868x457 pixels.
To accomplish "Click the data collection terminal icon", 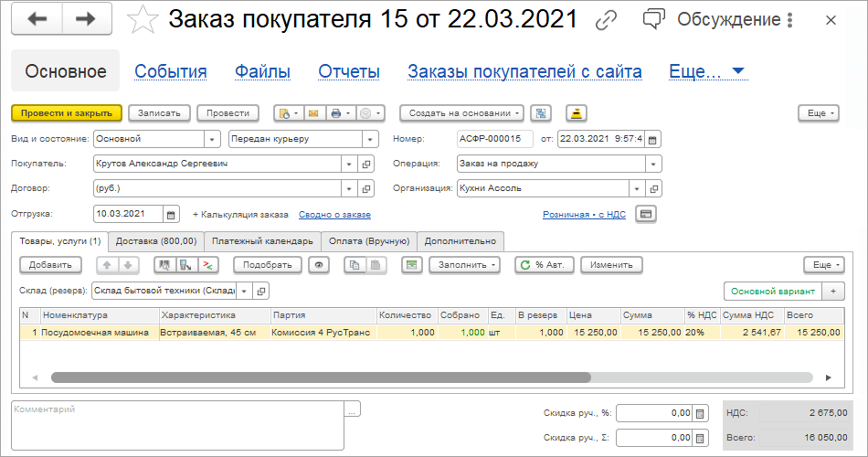I will [x=186, y=265].
